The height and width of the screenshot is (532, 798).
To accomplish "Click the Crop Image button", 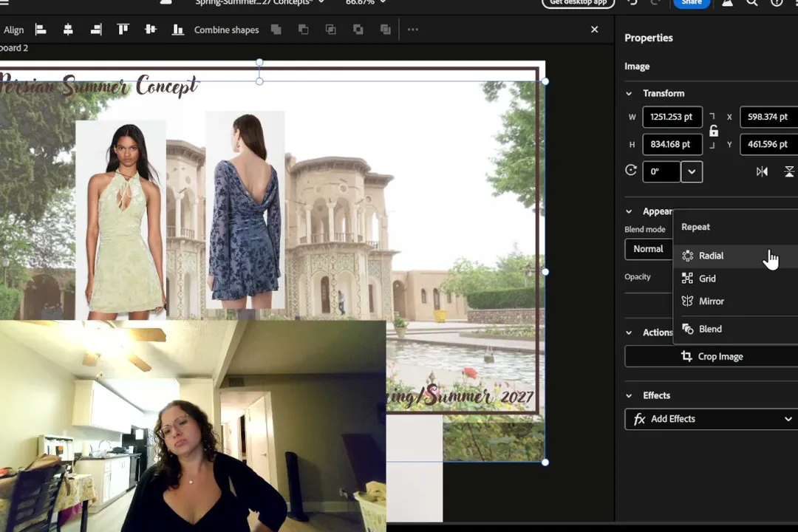I will pos(712,356).
